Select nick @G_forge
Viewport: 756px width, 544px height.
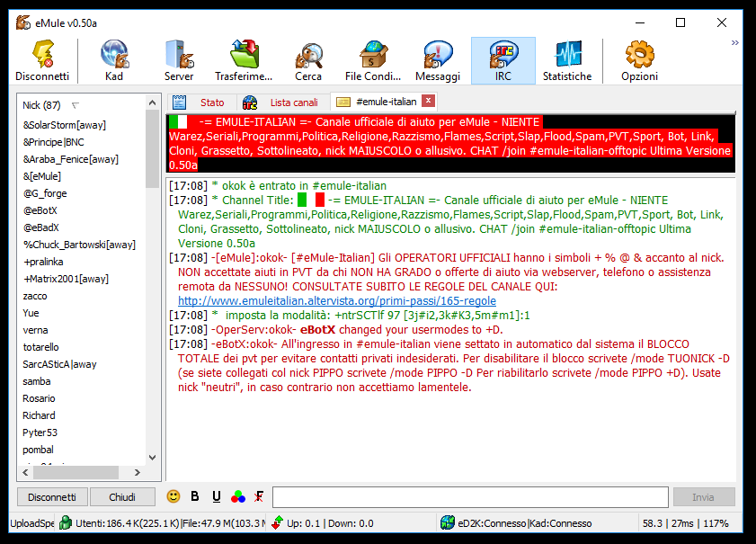[45, 193]
